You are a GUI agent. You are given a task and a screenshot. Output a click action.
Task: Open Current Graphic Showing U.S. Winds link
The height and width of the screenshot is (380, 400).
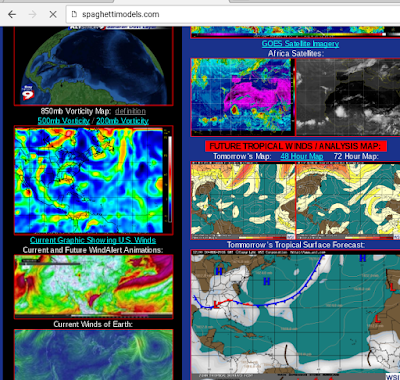[x=93, y=240]
